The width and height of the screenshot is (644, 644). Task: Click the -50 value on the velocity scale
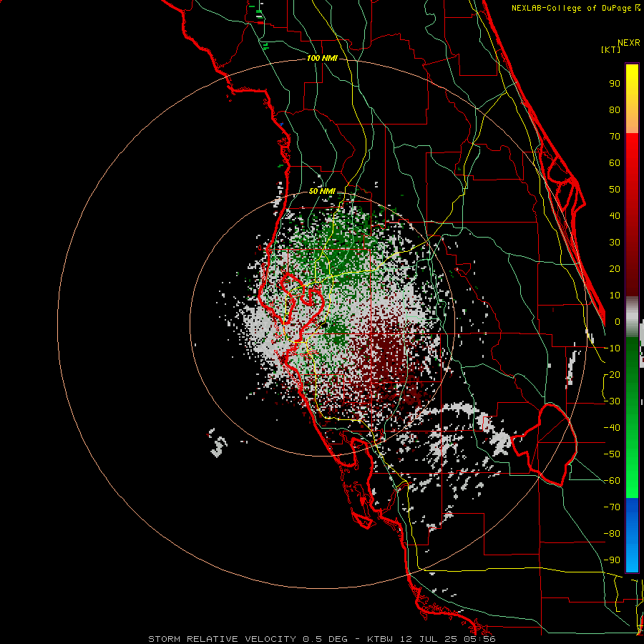pos(612,454)
